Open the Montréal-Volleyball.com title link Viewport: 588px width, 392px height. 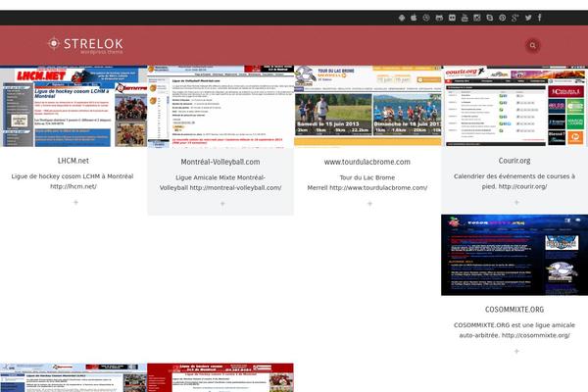[x=220, y=162]
